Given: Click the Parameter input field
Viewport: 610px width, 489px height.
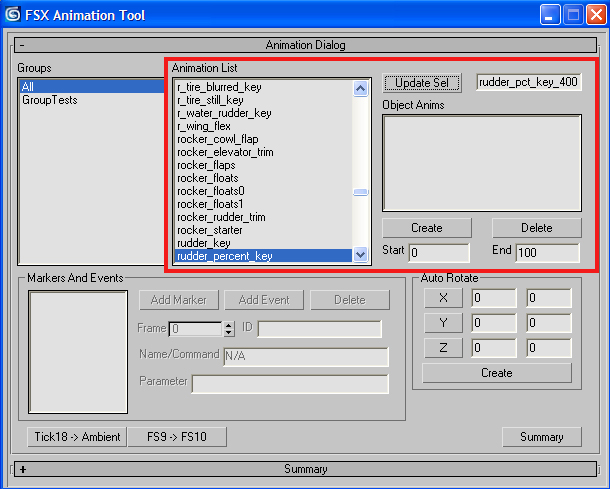Looking at the screenshot, I should coord(290,384).
